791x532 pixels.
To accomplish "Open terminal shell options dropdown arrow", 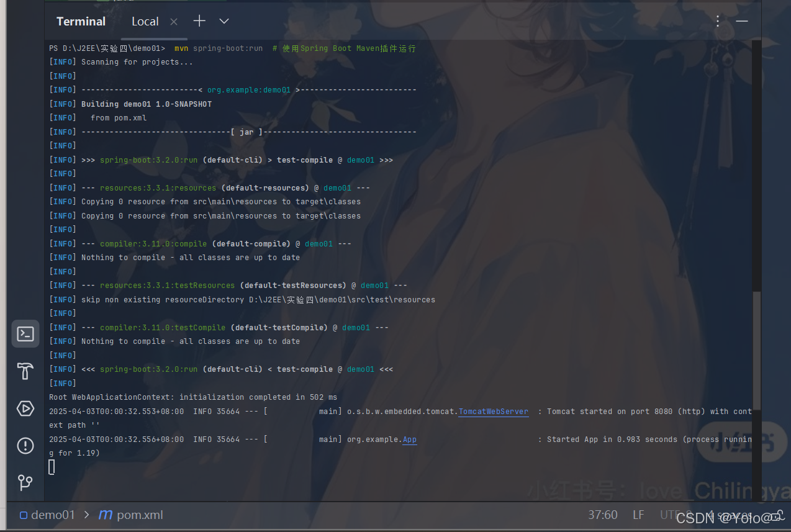I will click(x=224, y=21).
